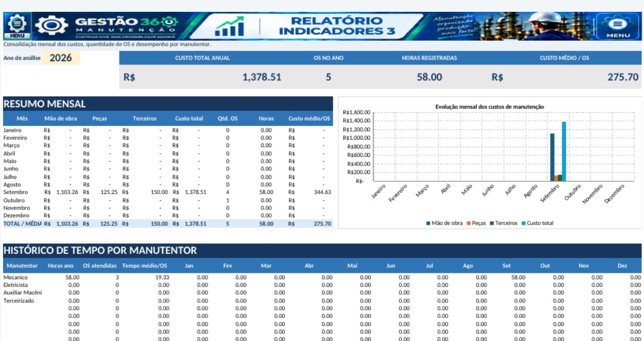The height and width of the screenshot is (341, 644).
Task: Select the light blue Custo total bar for Setembro
Action: (x=564, y=151)
